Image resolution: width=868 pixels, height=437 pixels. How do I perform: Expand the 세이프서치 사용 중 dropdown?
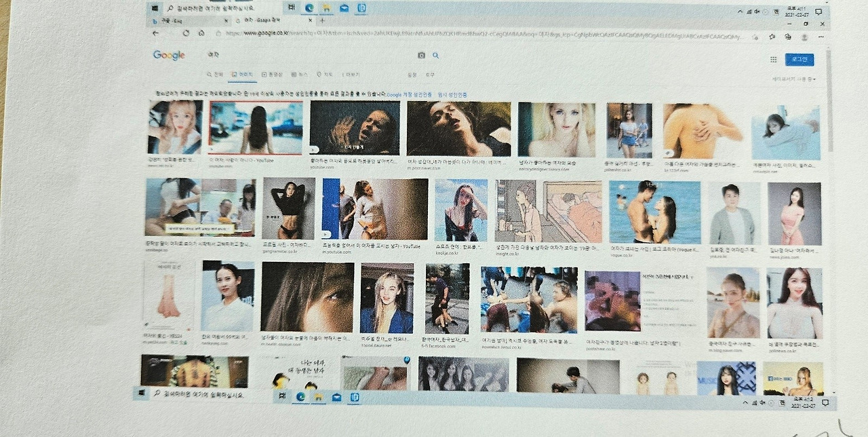point(794,79)
